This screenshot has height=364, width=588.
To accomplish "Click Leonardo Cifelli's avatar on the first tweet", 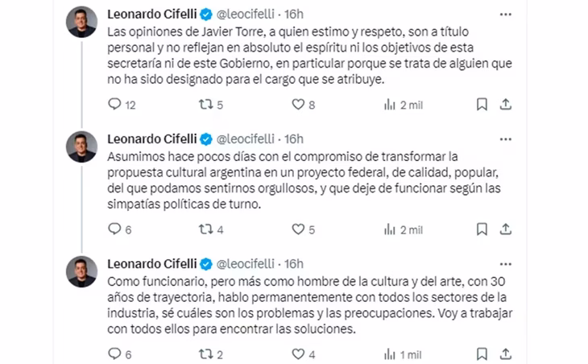I will pyautogui.click(x=82, y=22).
